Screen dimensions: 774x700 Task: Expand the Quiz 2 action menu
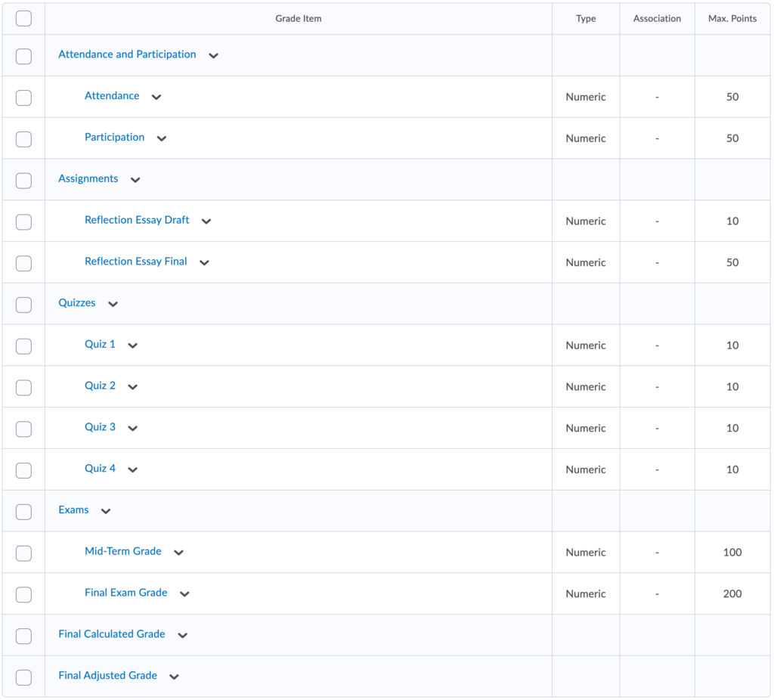tap(132, 386)
